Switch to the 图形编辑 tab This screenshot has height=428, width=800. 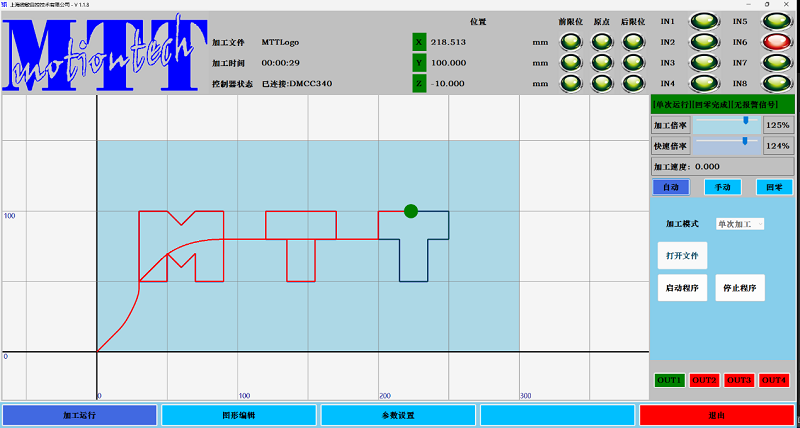coord(238,415)
